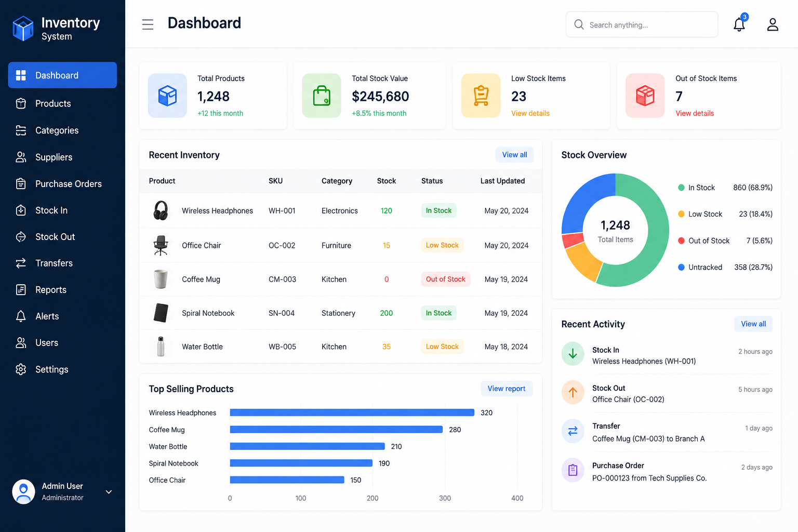
Task: Click View details under Out of Stock Items
Action: tap(695, 113)
